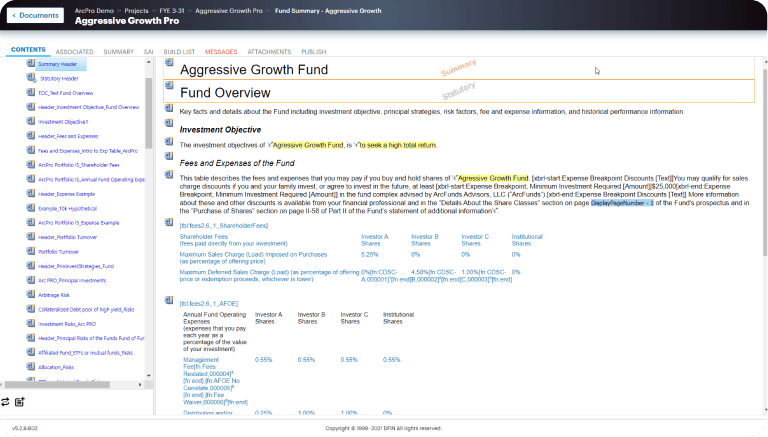Go back using the Documents button
Screen dimensions: 768x437
(35, 15)
